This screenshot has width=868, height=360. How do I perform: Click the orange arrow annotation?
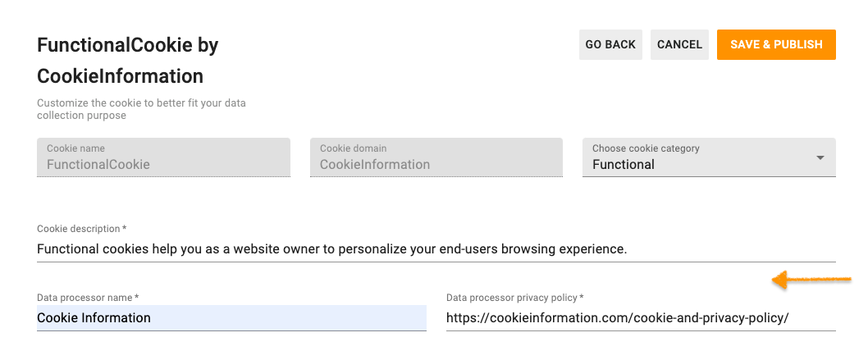pos(811,280)
